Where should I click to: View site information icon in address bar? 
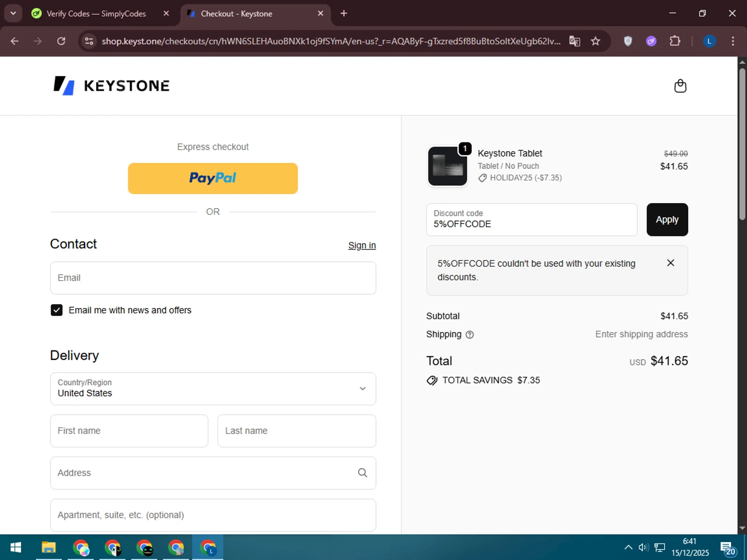(x=89, y=41)
